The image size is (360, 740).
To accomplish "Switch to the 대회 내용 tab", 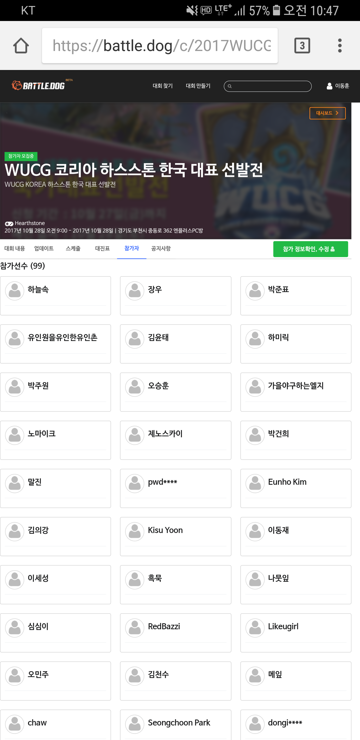I will point(15,248).
